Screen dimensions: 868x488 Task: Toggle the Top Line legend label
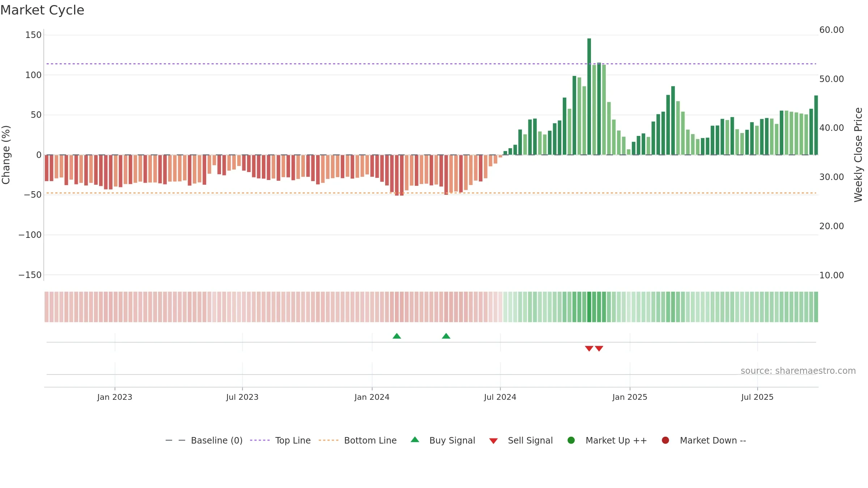[x=293, y=441]
